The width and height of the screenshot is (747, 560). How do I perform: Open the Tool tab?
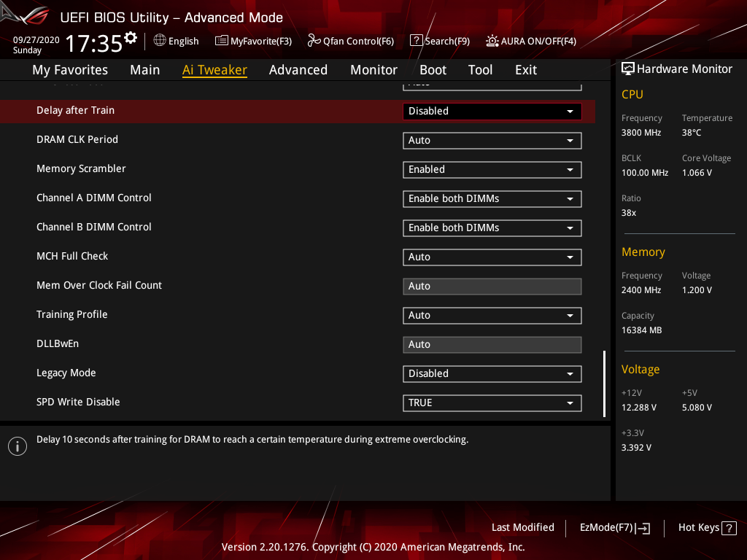tap(480, 70)
